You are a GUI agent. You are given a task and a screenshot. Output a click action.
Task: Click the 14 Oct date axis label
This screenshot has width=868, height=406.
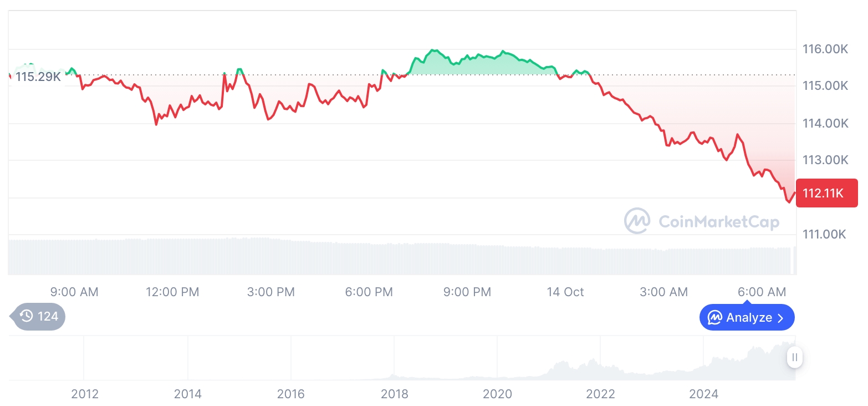click(565, 292)
